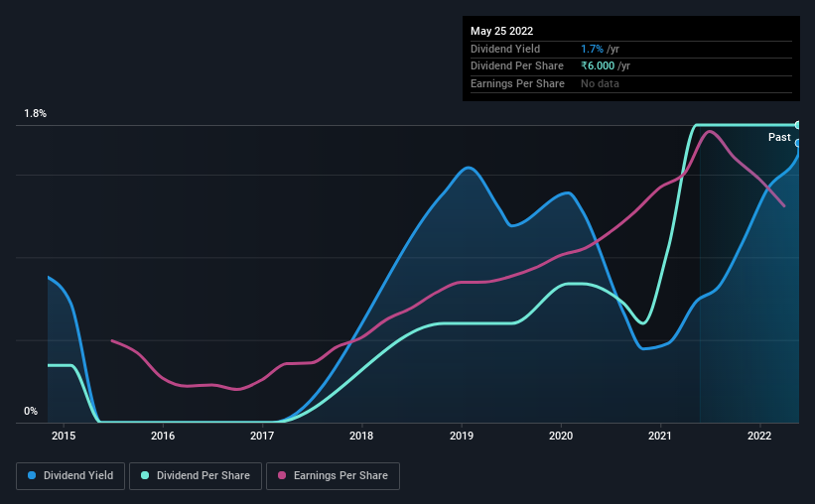Click the teal Dividend Per Share legend dot

click(x=145, y=475)
